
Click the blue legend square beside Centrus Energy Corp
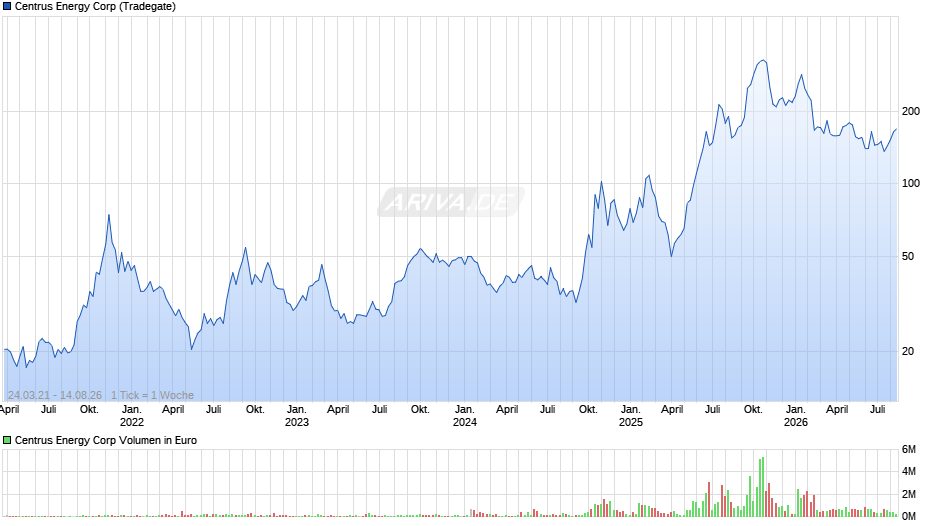click(x=7, y=7)
